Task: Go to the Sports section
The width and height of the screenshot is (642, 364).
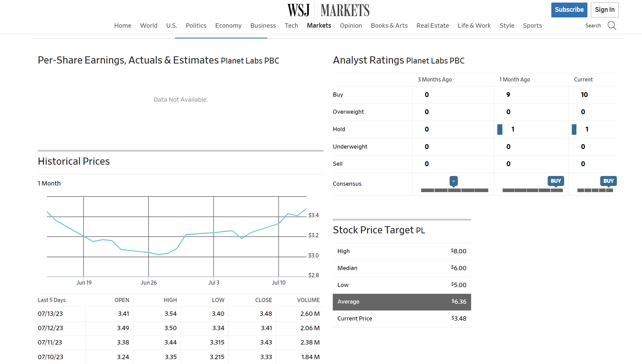Action: coord(532,26)
